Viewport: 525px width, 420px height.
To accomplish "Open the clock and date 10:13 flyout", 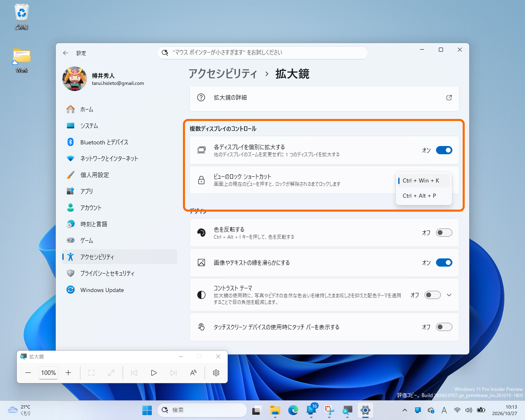I will point(504,410).
